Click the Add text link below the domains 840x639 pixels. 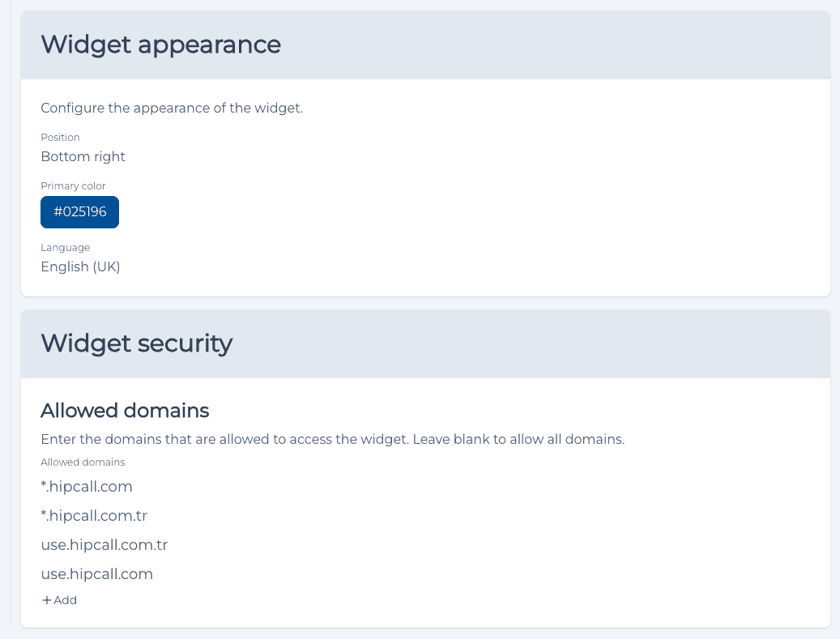(x=66, y=600)
